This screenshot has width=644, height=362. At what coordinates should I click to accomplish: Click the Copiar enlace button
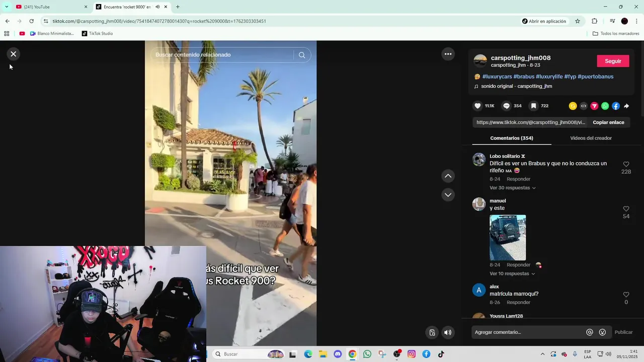point(608,122)
